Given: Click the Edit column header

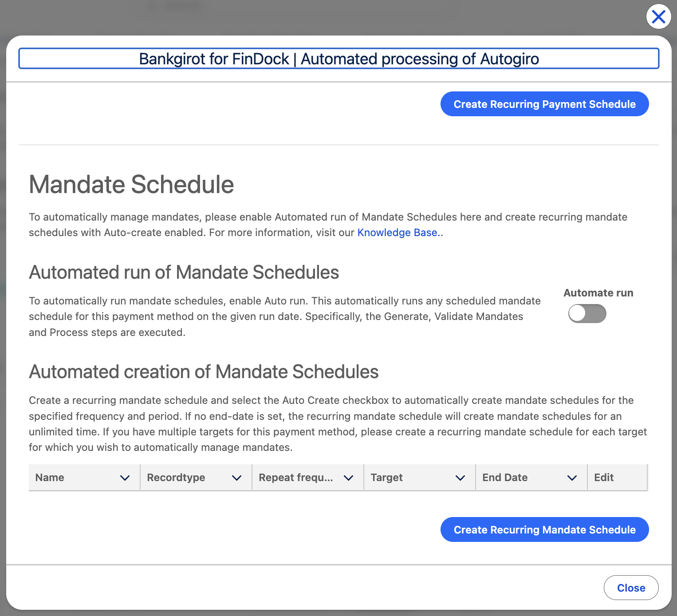Looking at the screenshot, I should [603, 478].
